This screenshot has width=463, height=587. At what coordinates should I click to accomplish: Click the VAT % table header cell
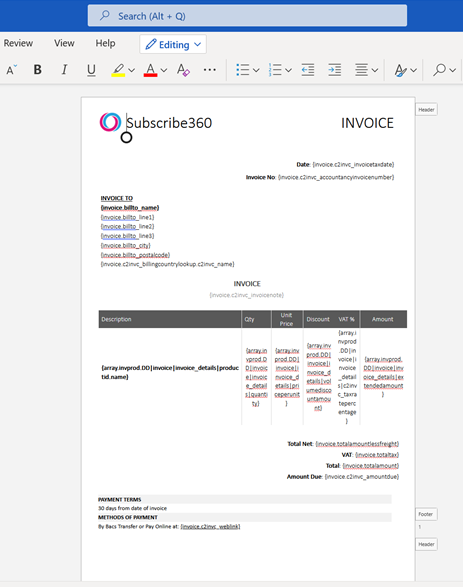coord(346,319)
